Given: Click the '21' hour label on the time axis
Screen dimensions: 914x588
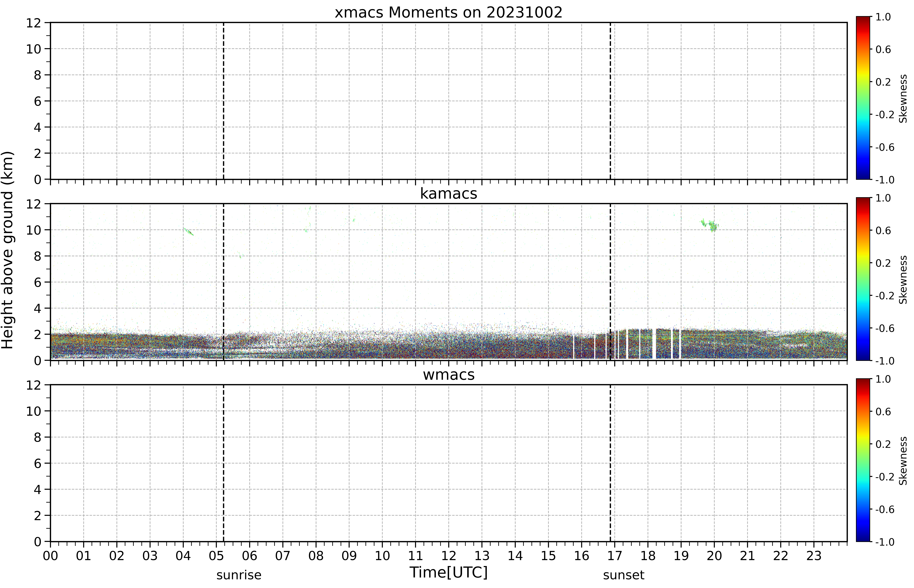Looking at the screenshot, I should [748, 556].
